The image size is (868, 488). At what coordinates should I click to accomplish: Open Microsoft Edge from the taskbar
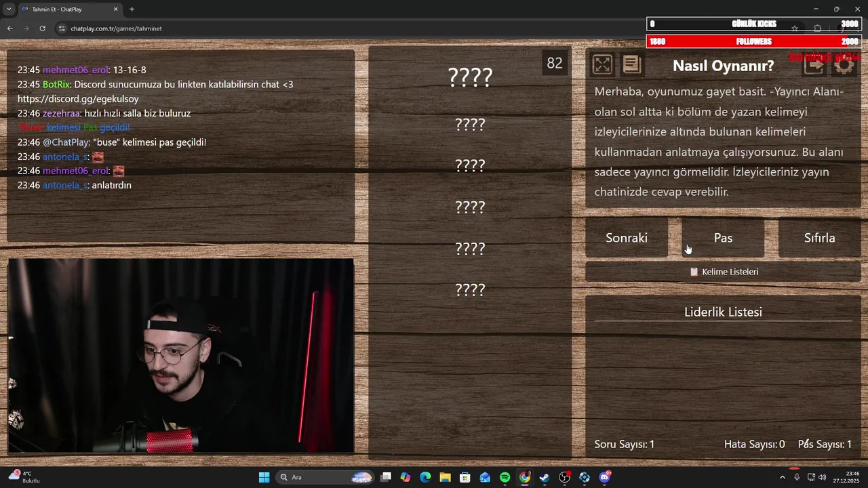coord(425,477)
